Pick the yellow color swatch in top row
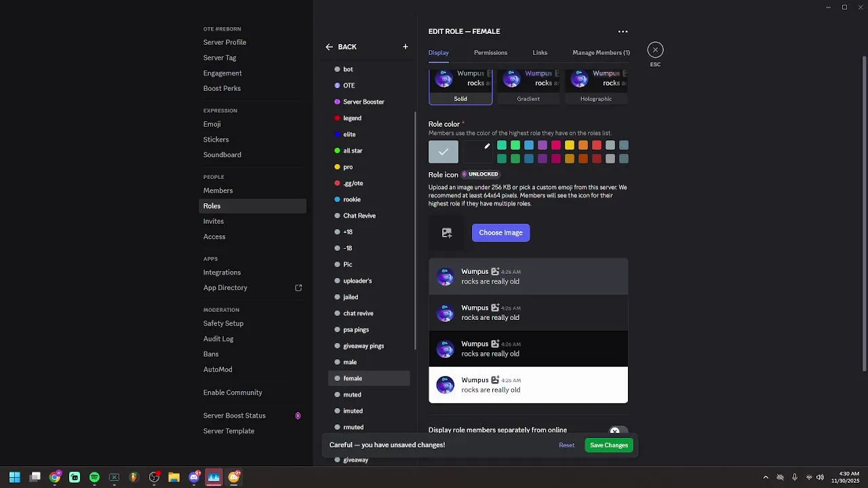 pos(570,145)
